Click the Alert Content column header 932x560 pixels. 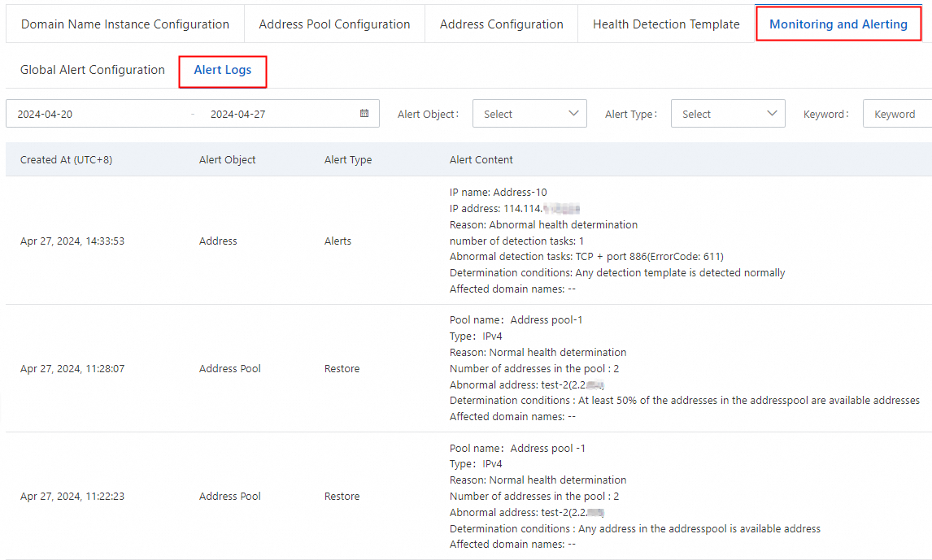[x=481, y=160]
